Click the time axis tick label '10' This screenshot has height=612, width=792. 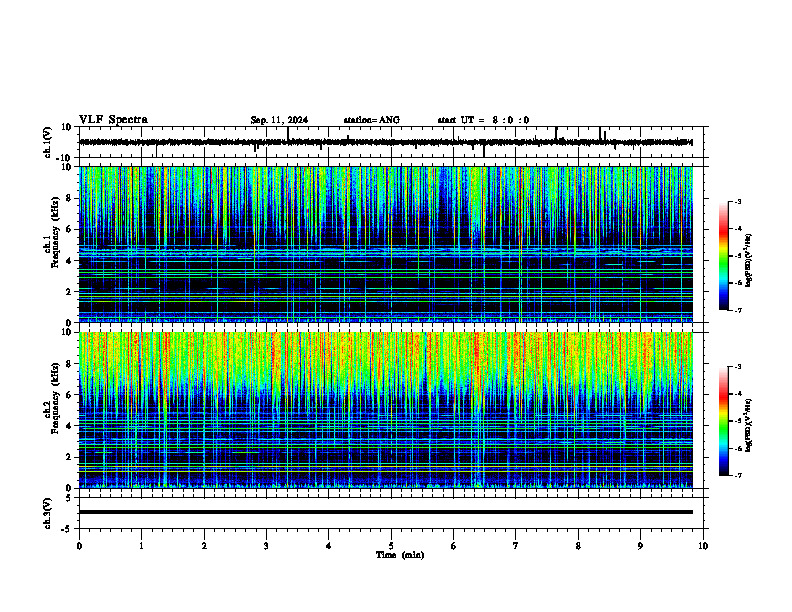coord(703,546)
